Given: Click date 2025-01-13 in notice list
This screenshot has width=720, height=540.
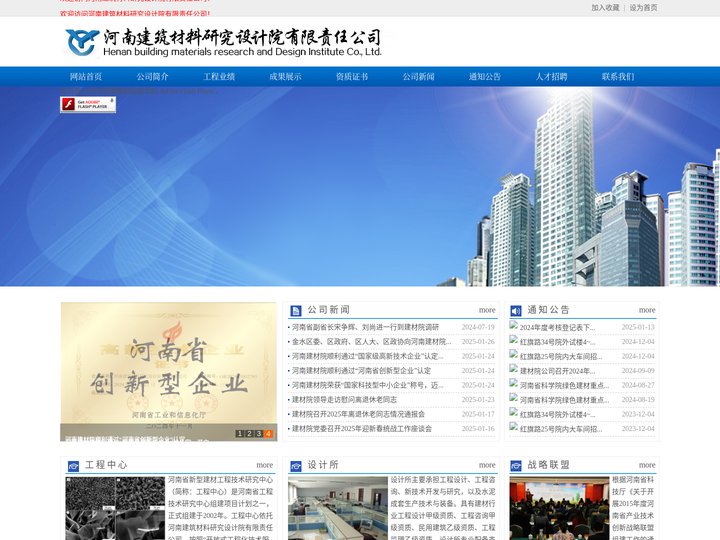Looking at the screenshot, I should 638,327.
